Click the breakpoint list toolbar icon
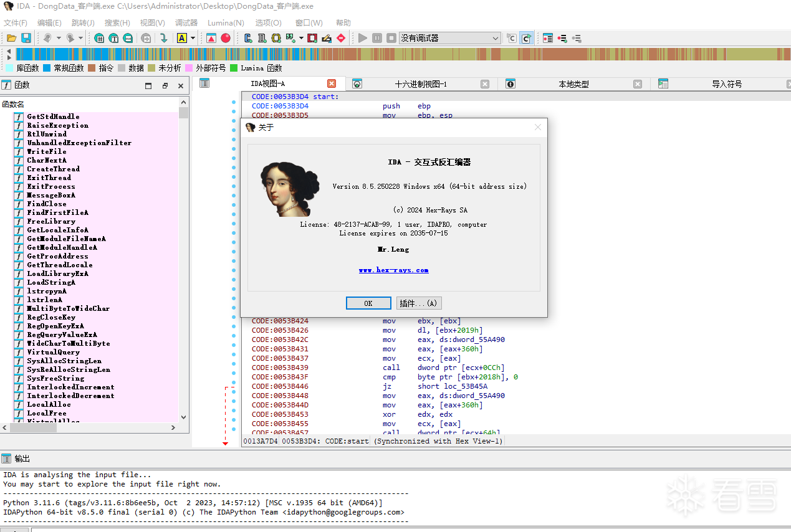Screen dimensions: 791x532 pyautogui.click(x=548, y=38)
